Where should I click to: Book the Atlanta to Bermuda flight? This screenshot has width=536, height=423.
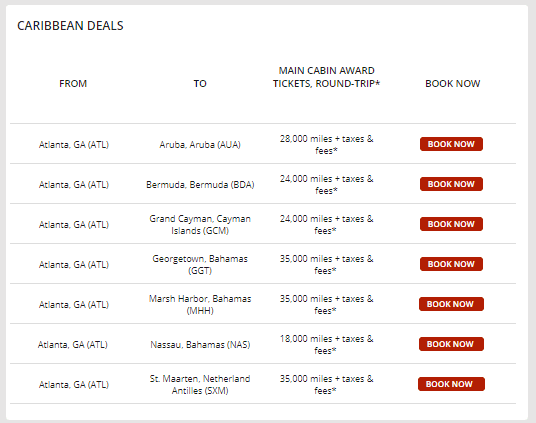tap(451, 184)
